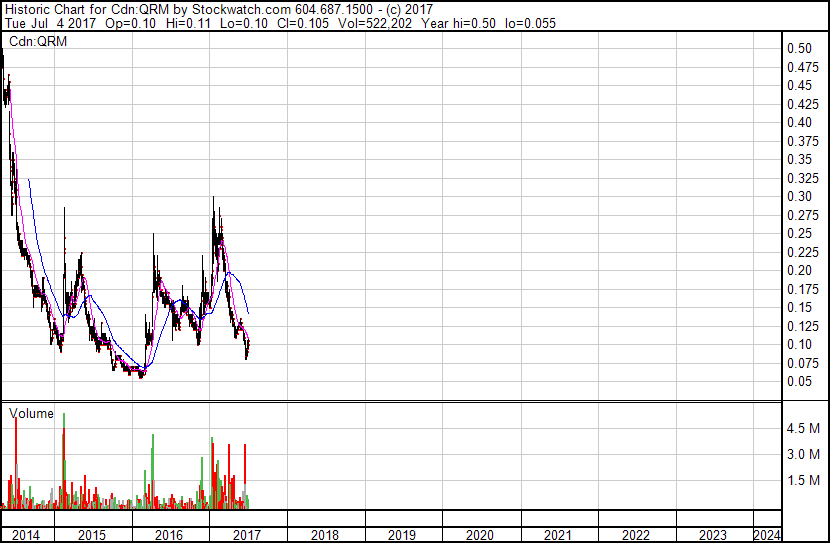The height and width of the screenshot is (543, 830).
Task: Click the 0.50 price axis value
Action: [799, 48]
